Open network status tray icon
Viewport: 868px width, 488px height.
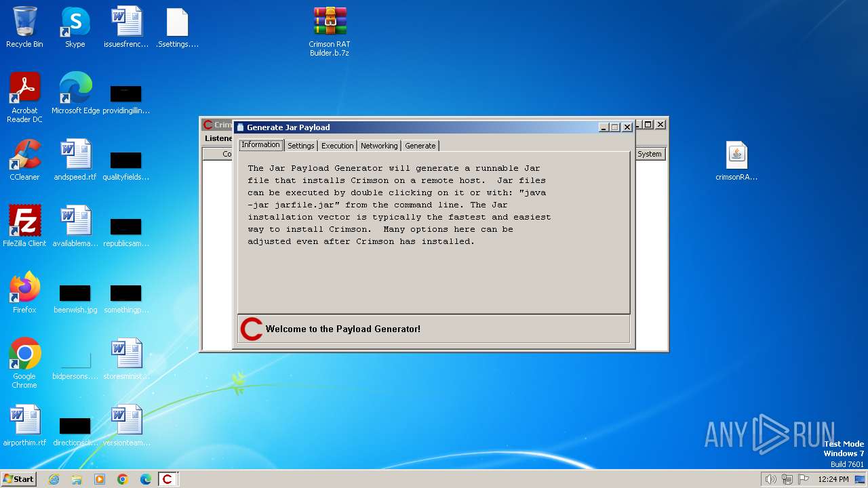[787, 479]
